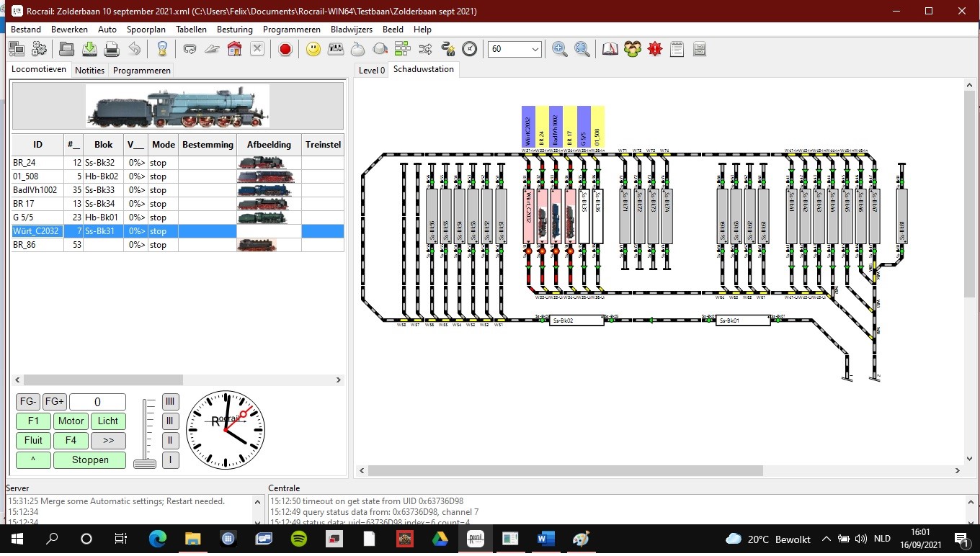The width and height of the screenshot is (980, 556).
Task: Click the ^ direction button
Action: (33, 460)
